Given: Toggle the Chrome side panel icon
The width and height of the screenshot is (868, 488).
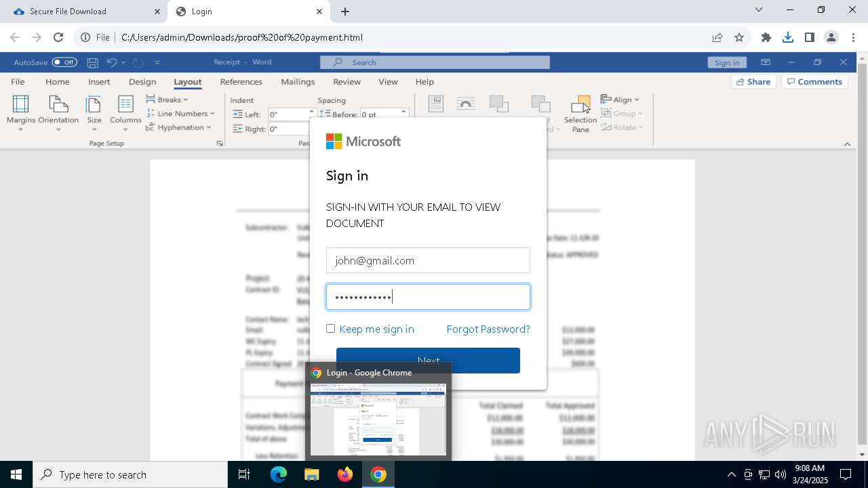Looking at the screenshot, I should click(810, 37).
